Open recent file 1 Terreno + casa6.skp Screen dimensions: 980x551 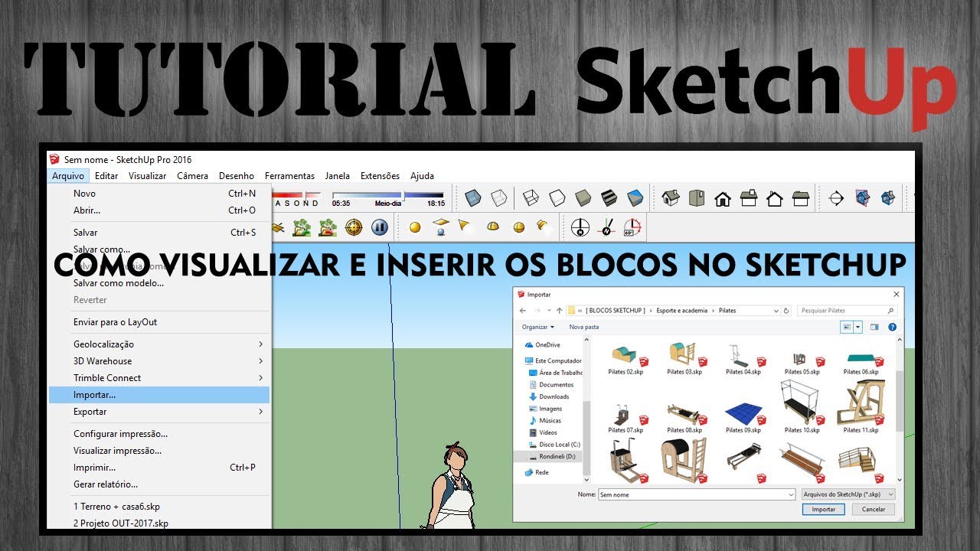(159, 507)
